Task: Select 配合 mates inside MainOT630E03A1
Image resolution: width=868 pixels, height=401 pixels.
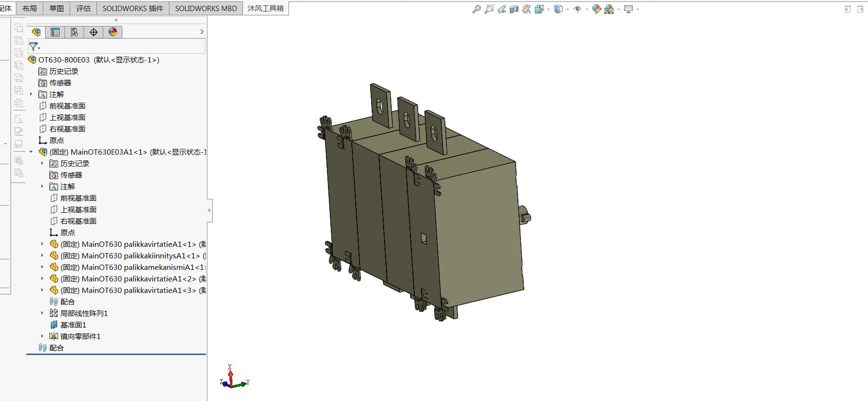Action: click(62, 302)
